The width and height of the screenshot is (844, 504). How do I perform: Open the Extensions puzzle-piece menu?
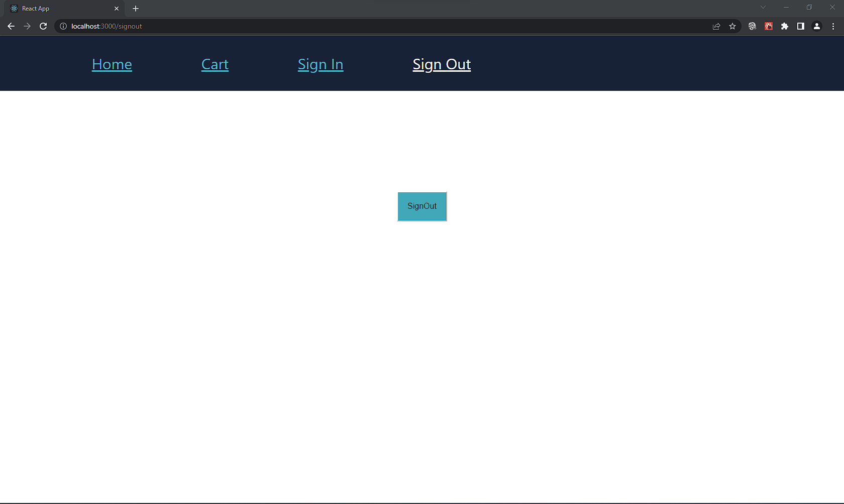tap(785, 26)
